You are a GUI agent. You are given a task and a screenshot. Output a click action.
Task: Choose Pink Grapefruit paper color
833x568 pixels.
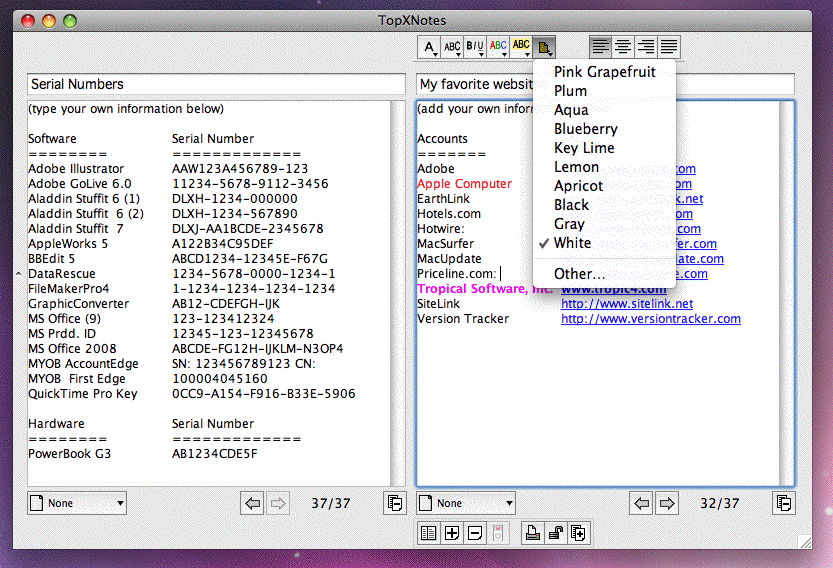coord(604,72)
